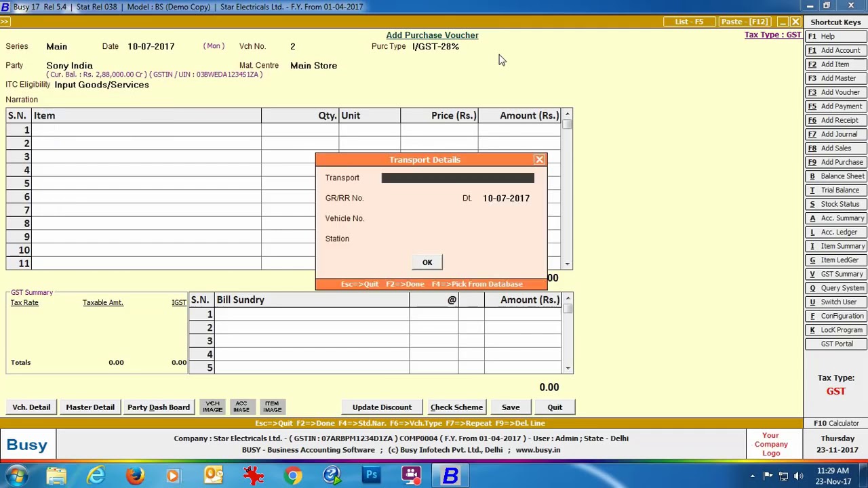Click F5 Add Payment shortcut
The width and height of the screenshot is (868, 488).
point(835,106)
